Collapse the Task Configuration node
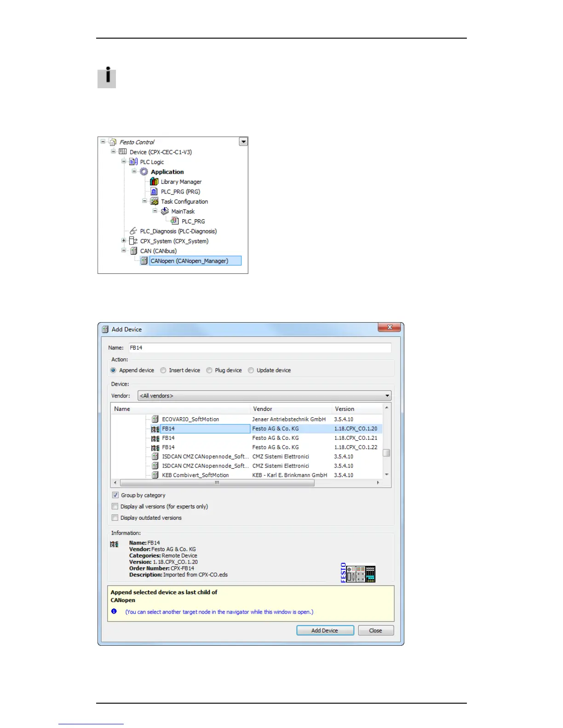Image resolution: width=563 pixels, height=728 pixels. (144, 201)
